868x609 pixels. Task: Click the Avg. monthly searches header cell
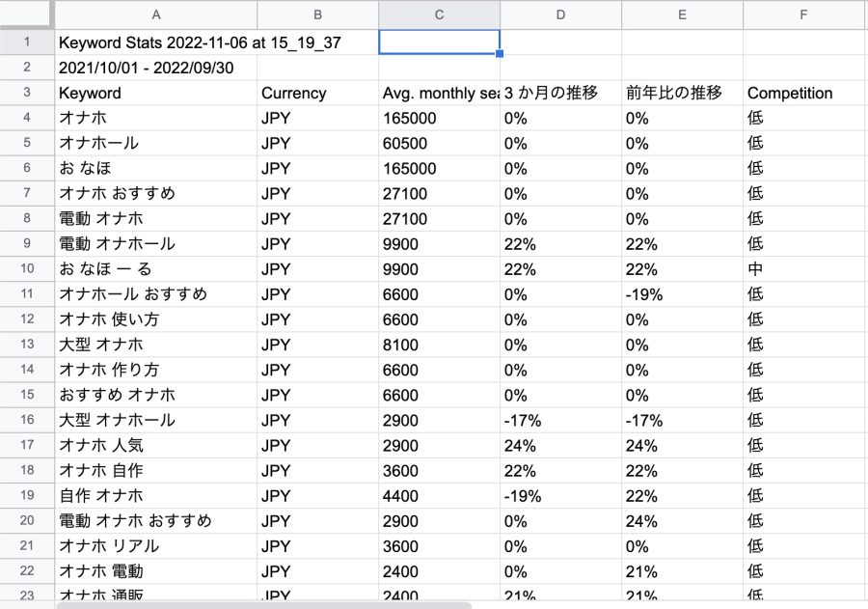(440, 93)
